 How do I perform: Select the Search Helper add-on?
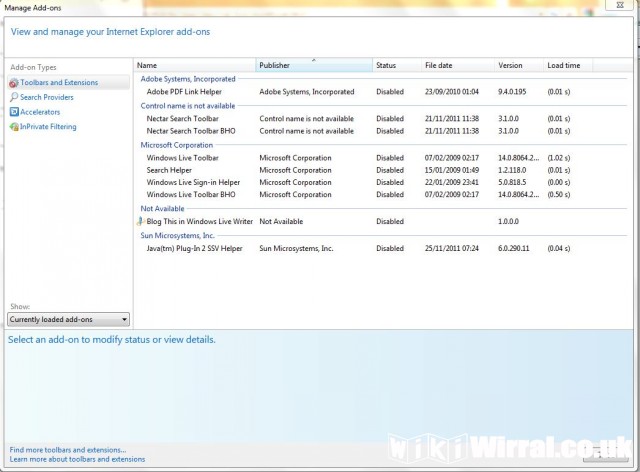[169, 170]
